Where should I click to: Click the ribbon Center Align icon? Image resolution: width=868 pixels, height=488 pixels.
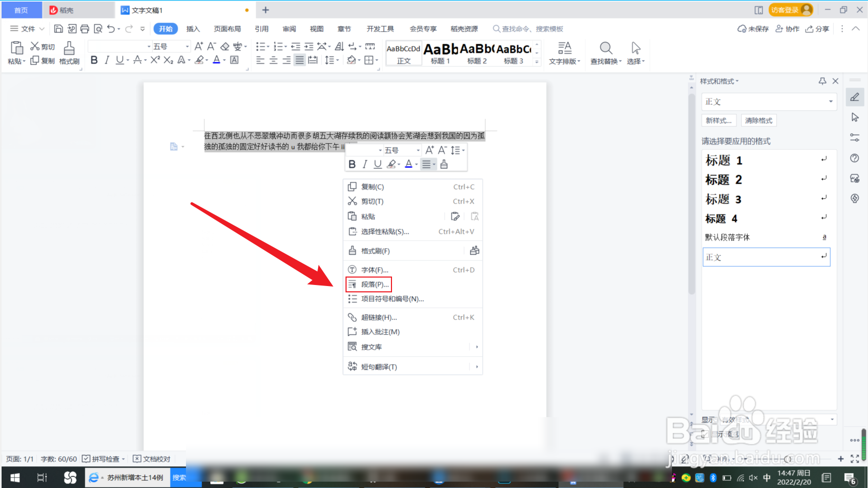coord(273,60)
